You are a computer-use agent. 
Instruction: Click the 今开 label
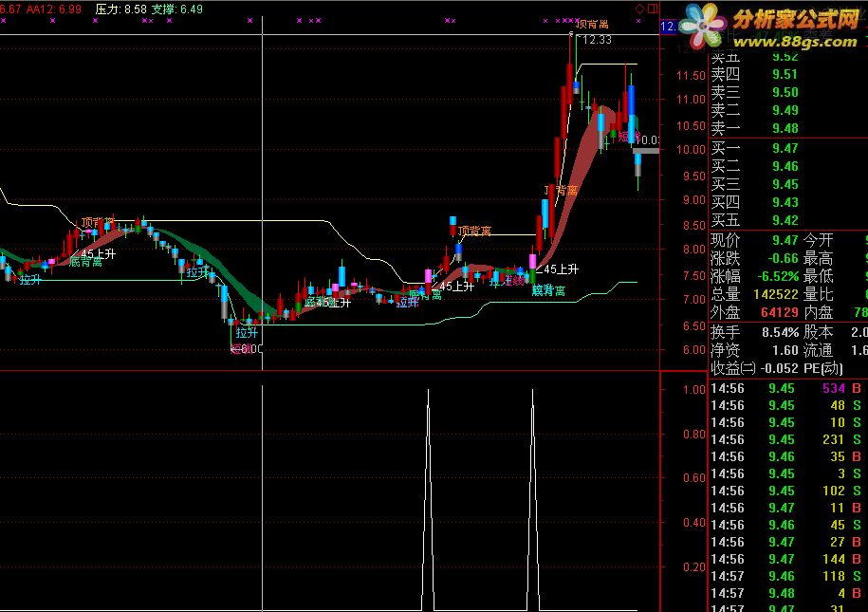[818, 240]
